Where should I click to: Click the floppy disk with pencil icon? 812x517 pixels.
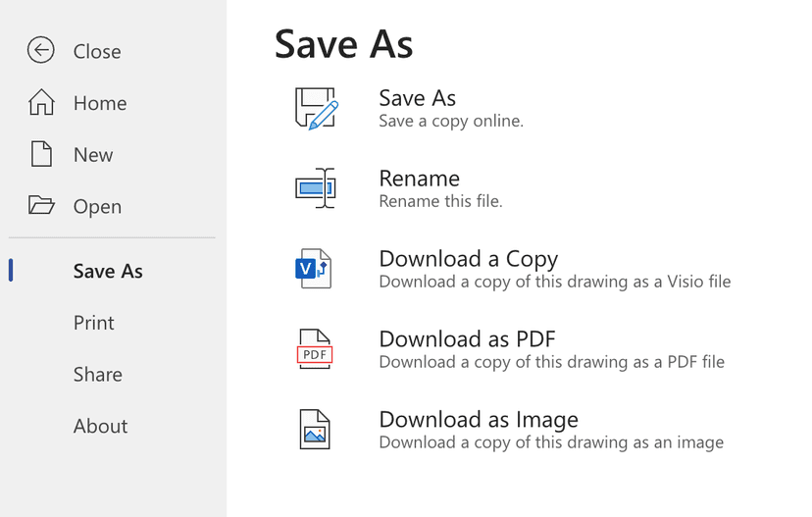point(316,108)
